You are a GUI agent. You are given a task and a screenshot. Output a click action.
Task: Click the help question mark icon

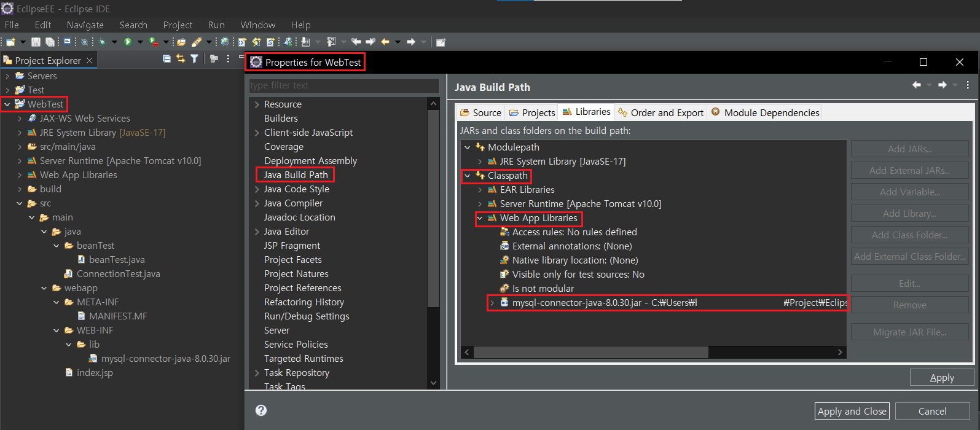point(261,410)
